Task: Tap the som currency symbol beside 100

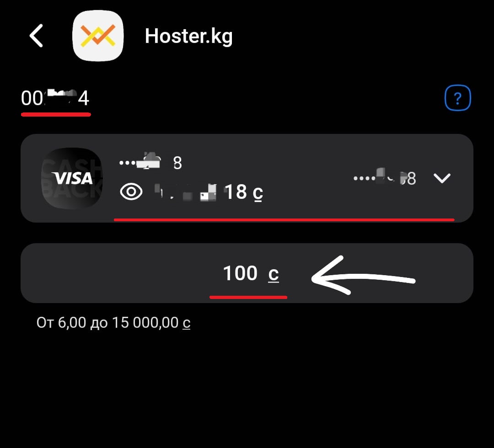Action: click(274, 275)
